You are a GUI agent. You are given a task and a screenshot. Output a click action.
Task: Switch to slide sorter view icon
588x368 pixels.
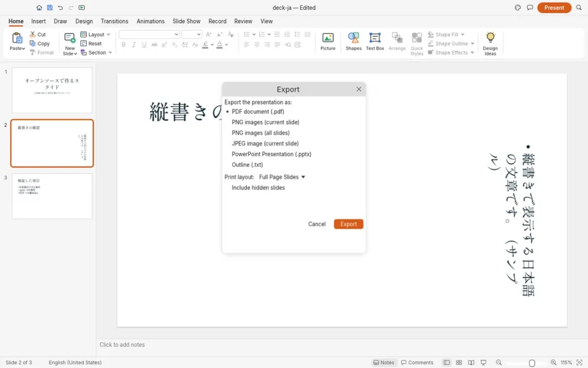coord(459,362)
